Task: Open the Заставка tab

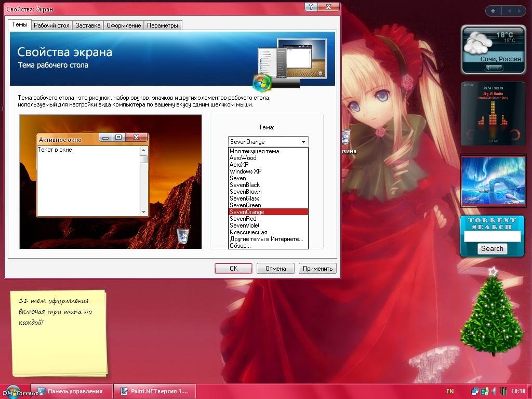Action: click(x=88, y=25)
